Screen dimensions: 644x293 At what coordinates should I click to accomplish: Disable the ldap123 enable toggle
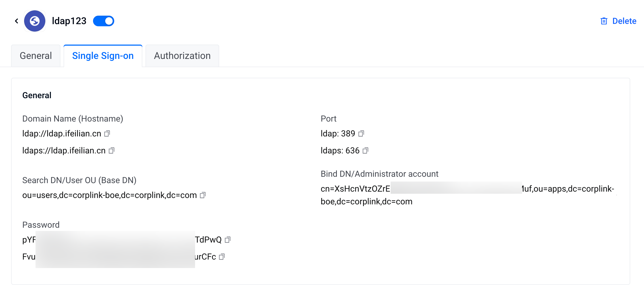pos(104,21)
